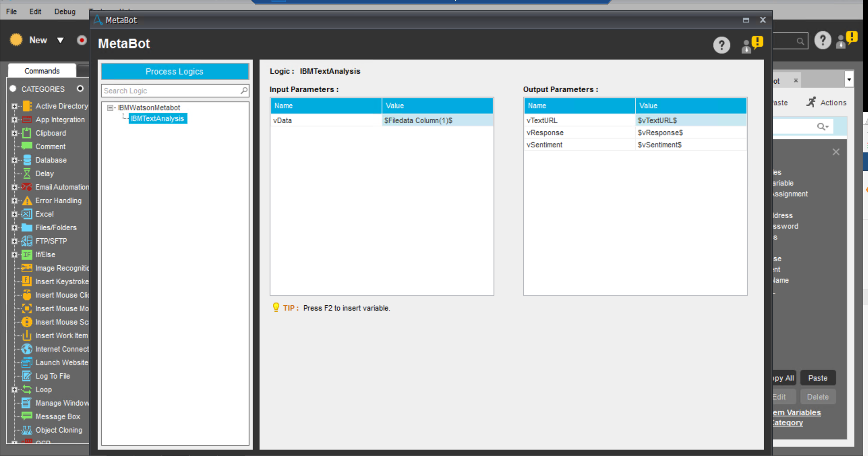Click the record button in main toolbar

point(81,40)
